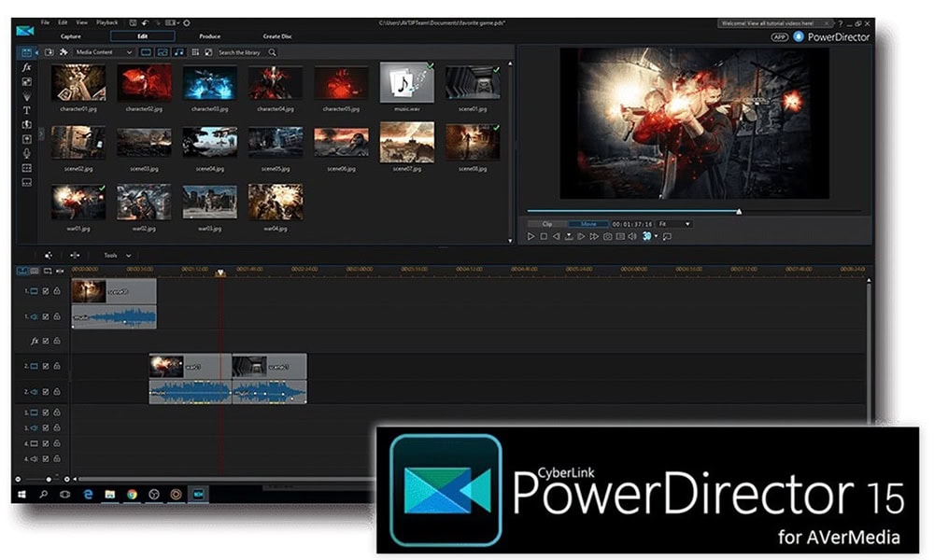Toggle enable checkbox on video track 2

pos(45,366)
